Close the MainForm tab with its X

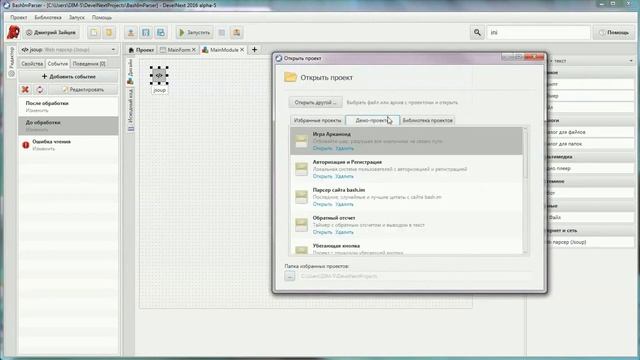pyautogui.click(x=194, y=49)
